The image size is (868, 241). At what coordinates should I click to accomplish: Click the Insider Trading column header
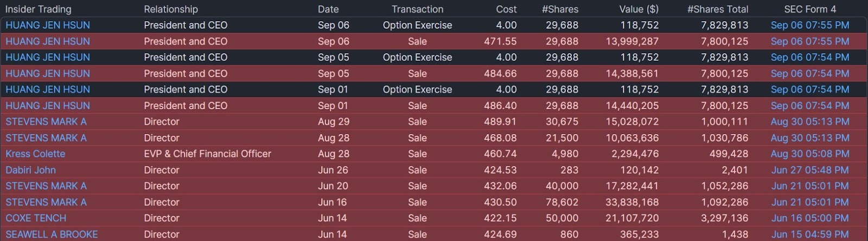pyautogui.click(x=38, y=9)
